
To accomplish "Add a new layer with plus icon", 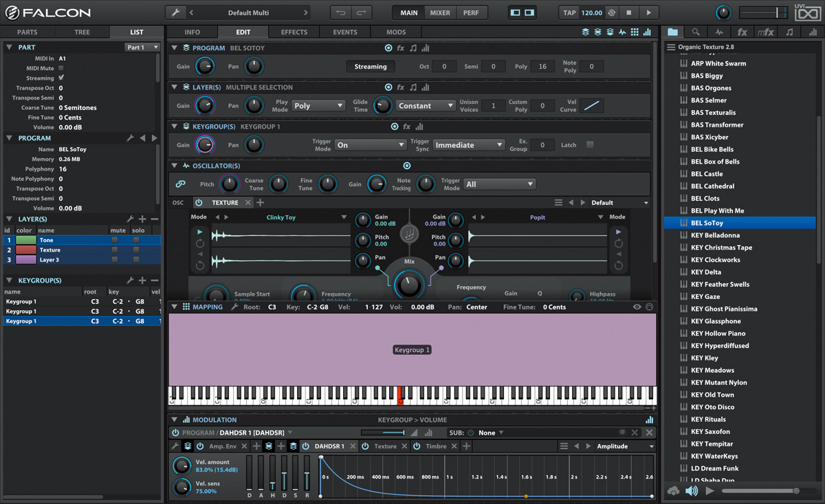I will (142, 219).
